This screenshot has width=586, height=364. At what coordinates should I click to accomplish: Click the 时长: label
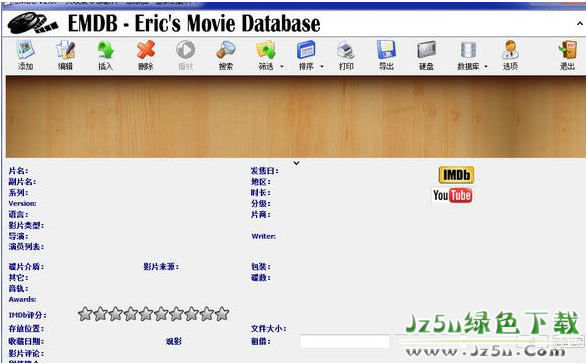point(261,192)
